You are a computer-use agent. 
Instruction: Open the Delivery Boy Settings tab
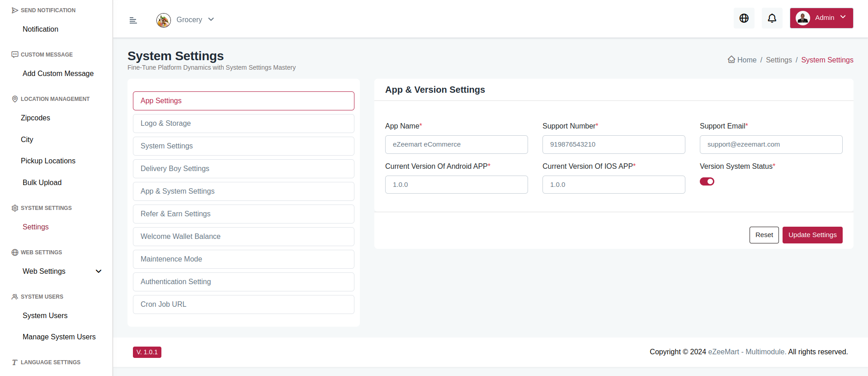pos(243,169)
